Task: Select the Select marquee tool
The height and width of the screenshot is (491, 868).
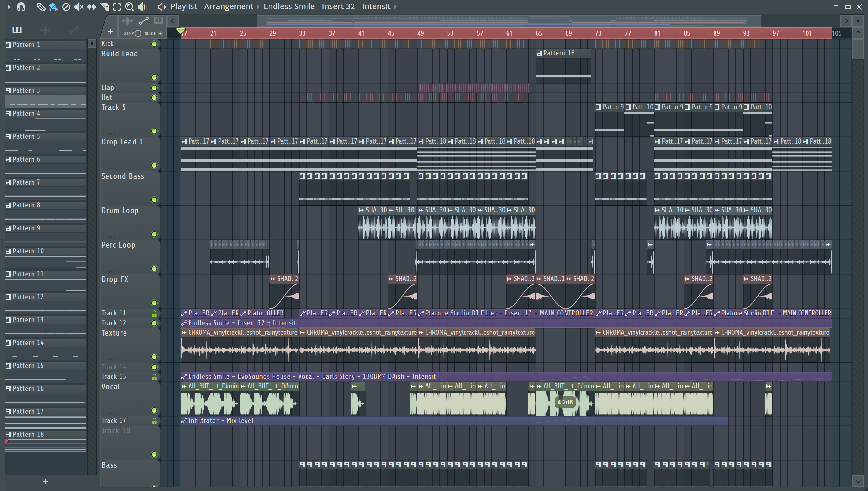Action: point(117,6)
